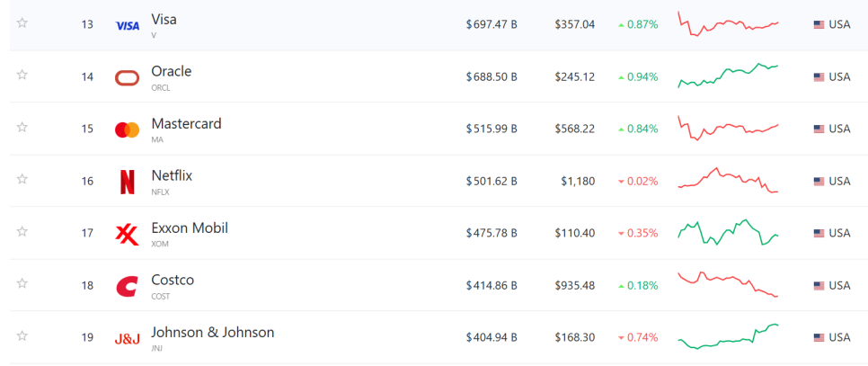The image size is (868, 366).
Task: Star Netflix as a favorite
Action: pyautogui.click(x=22, y=179)
